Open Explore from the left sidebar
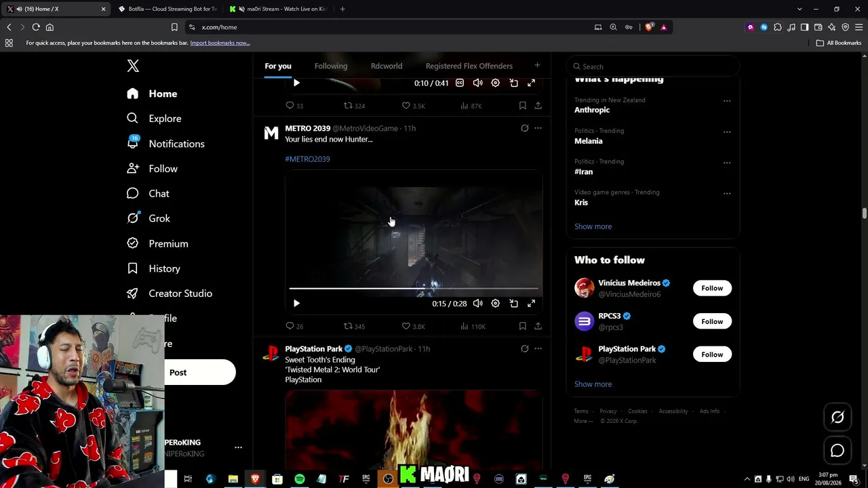Screen dimensions: 868x488 (x=154, y=119)
